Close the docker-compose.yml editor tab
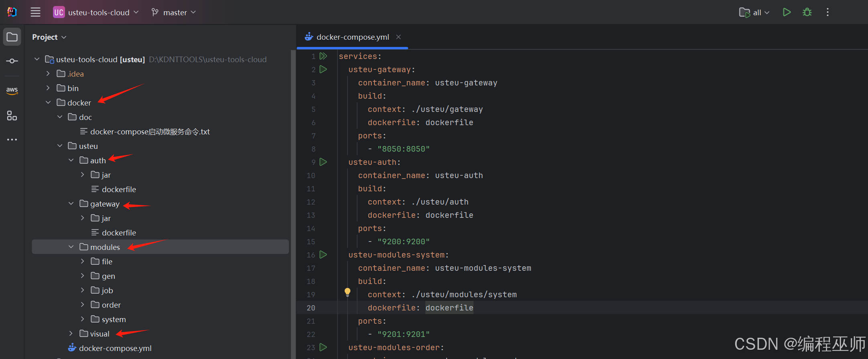Image resolution: width=868 pixels, height=359 pixels. 398,37
